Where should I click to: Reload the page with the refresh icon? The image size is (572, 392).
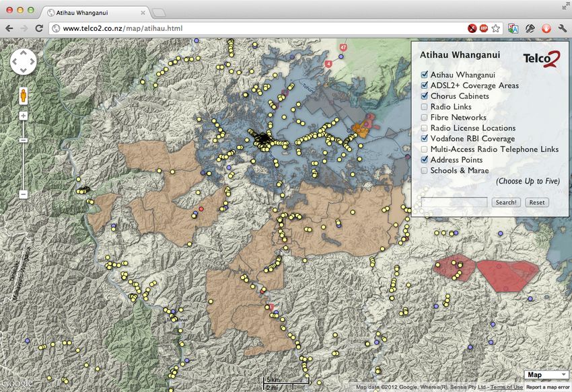(x=39, y=28)
